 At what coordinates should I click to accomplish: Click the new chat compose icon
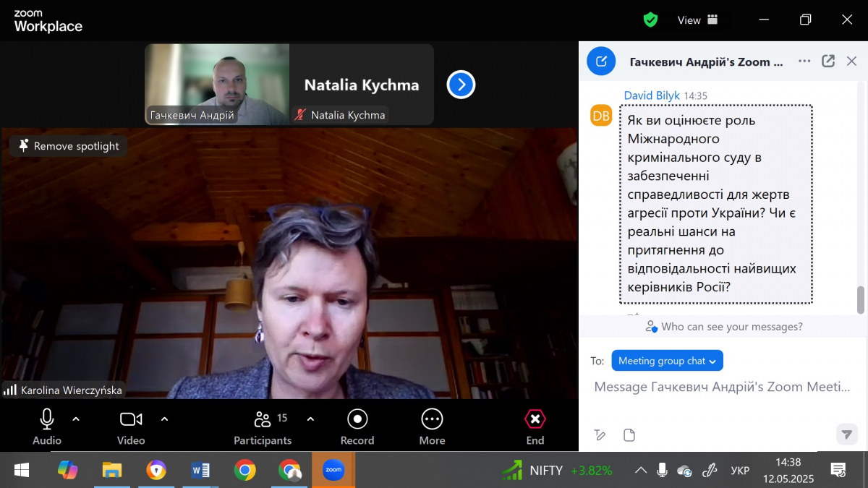(x=600, y=61)
